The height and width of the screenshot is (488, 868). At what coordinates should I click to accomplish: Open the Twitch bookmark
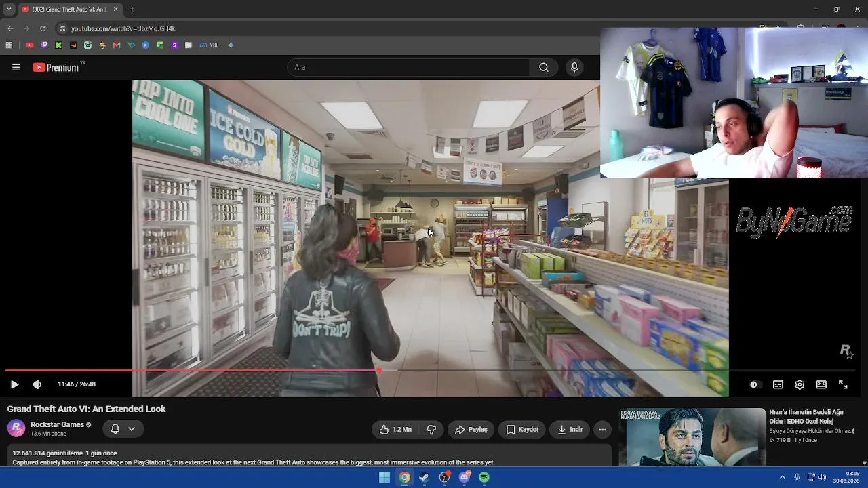44,45
